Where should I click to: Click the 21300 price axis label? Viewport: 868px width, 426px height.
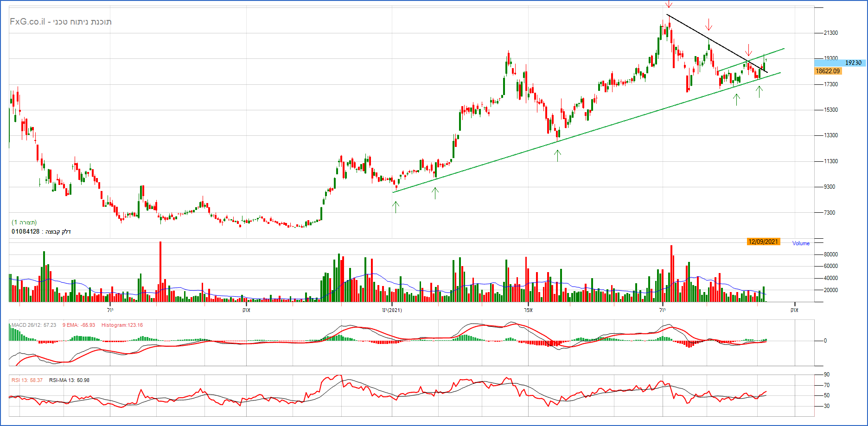pyautogui.click(x=830, y=33)
